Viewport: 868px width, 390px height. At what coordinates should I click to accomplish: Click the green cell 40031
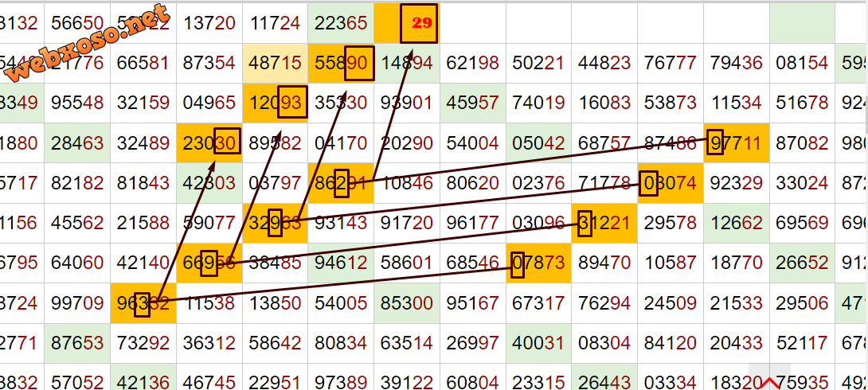point(538,344)
